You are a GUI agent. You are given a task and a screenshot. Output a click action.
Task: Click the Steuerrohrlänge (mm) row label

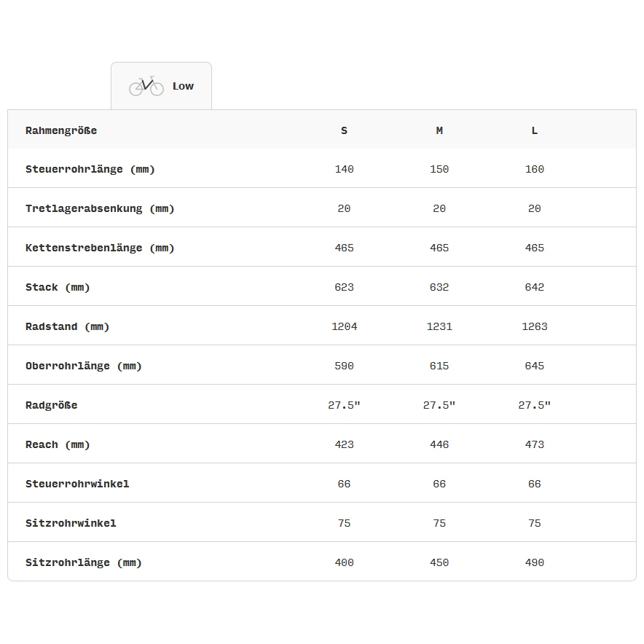(90, 169)
